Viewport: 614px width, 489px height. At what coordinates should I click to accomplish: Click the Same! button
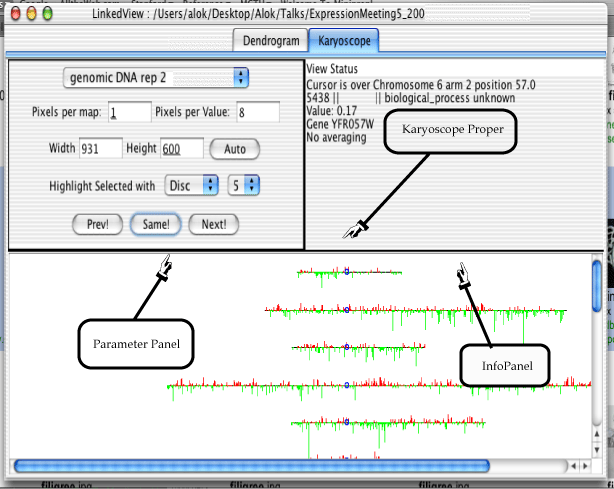(155, 224)
